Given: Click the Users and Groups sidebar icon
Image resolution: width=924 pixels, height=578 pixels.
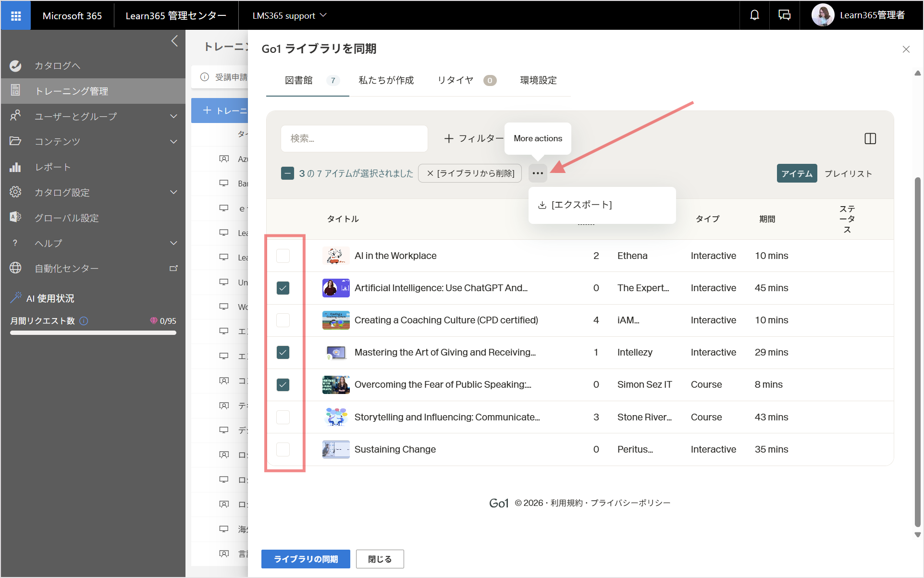Looking at the screenshot, I should 15,116.
